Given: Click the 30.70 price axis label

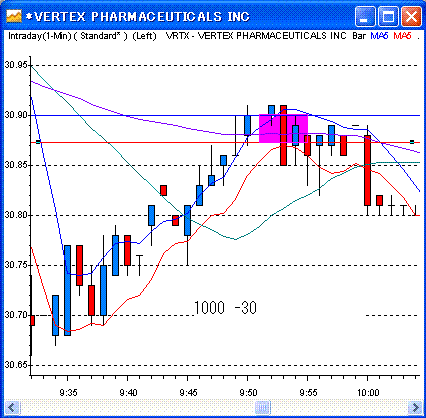Looking at the screenshot, I should coord(16,315).
